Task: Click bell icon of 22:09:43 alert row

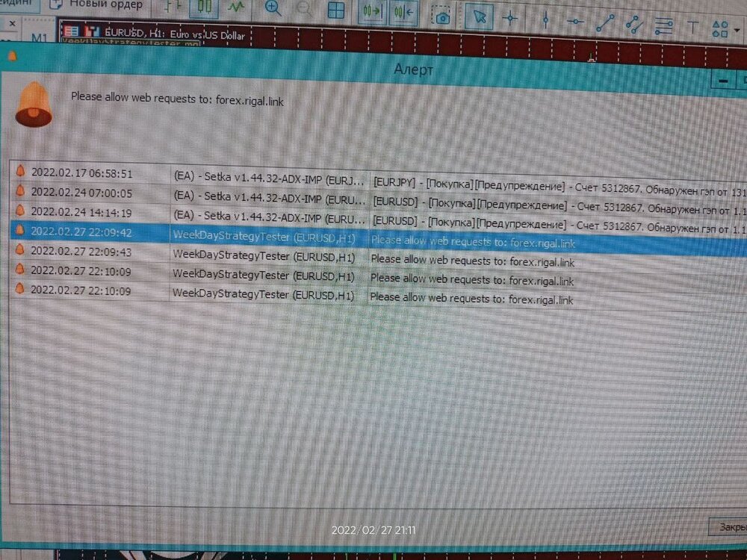Action: click(20, 249)
